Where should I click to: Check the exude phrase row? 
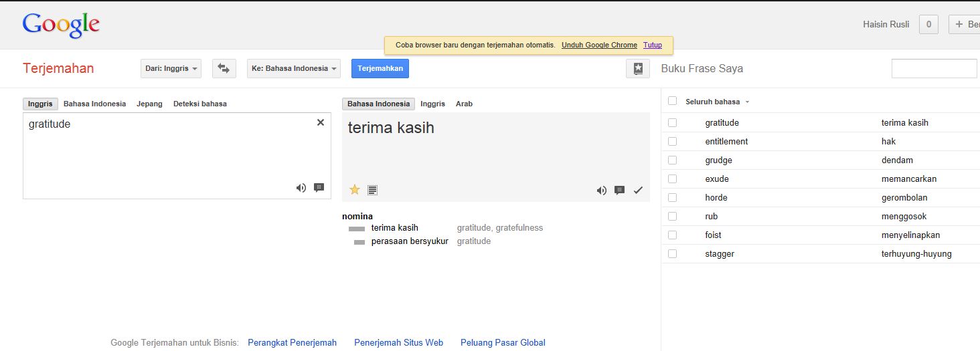pyautogui.click(x=672, y=179)
